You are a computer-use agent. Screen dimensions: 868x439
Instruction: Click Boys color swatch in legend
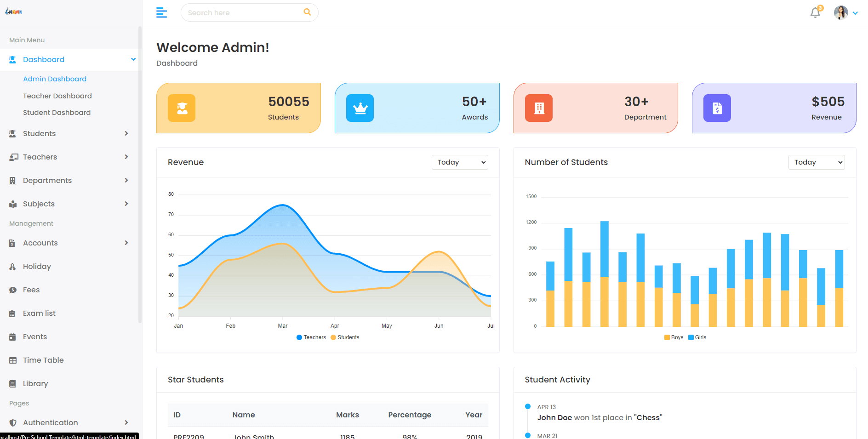click(667, 337)
